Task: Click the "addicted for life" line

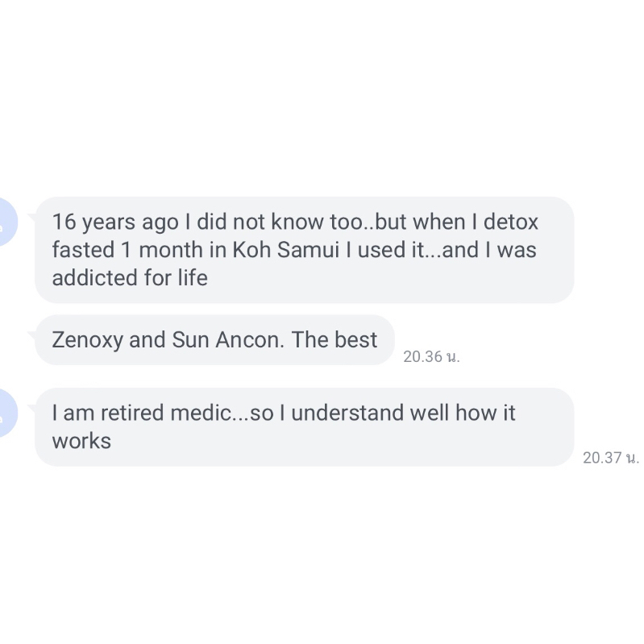Action: [x=130, y=278]
